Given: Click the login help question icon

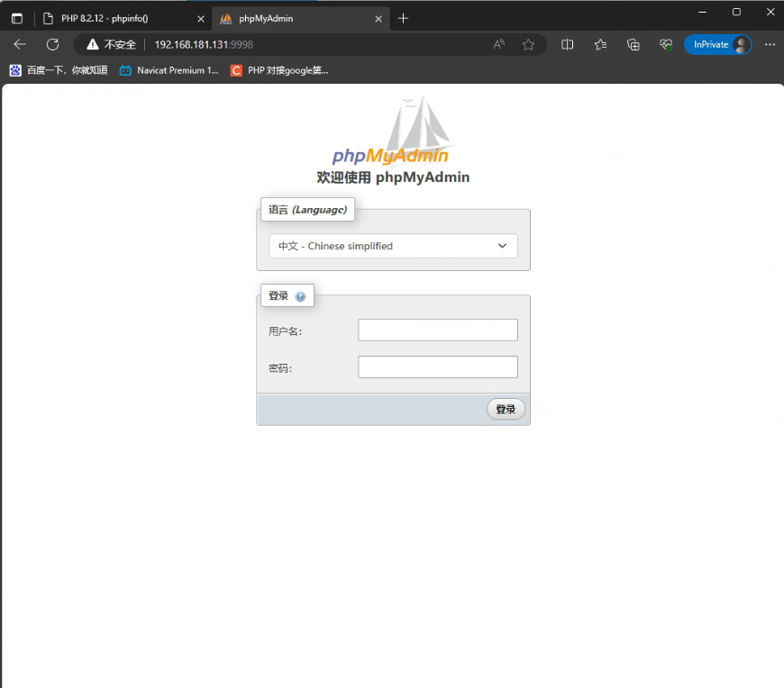Looking at the screenshot, I should point(300,296).
